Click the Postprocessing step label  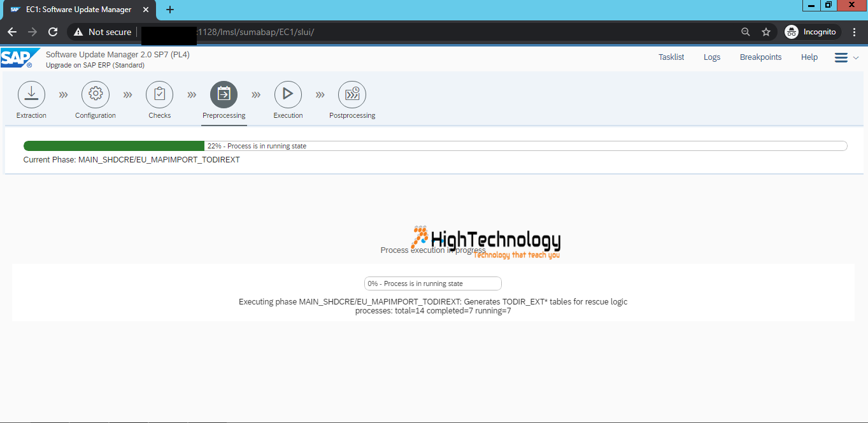click(352, 115)
